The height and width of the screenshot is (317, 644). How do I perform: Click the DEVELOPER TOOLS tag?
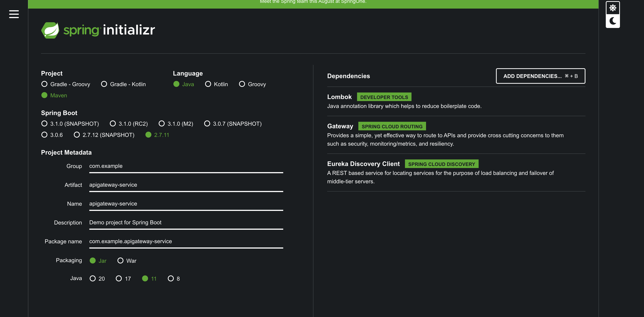pyautogui.click(x=384, y=97)
